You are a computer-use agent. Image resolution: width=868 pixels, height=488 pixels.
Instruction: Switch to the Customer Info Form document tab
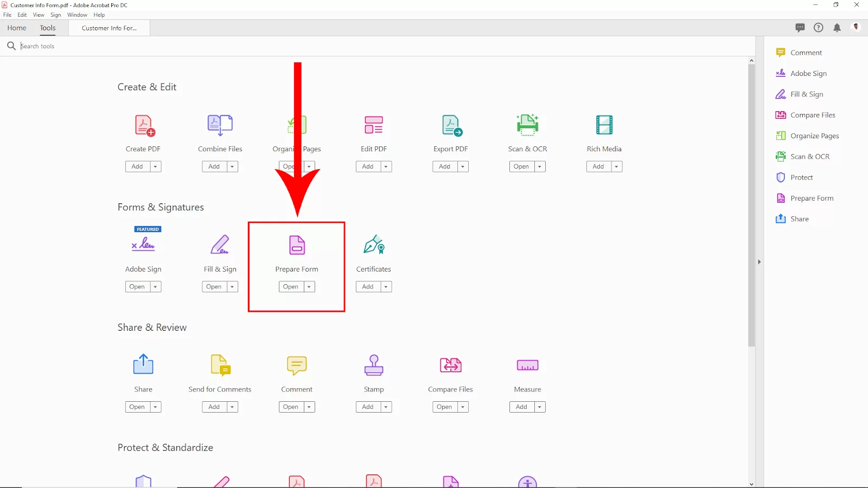[x=109, y=28]
